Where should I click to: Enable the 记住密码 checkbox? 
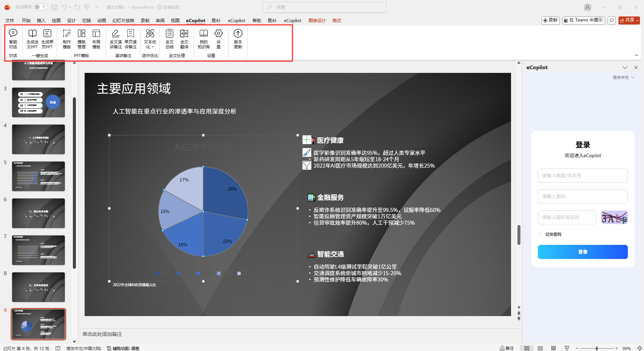pyautogui.click(x=540, y=234)
